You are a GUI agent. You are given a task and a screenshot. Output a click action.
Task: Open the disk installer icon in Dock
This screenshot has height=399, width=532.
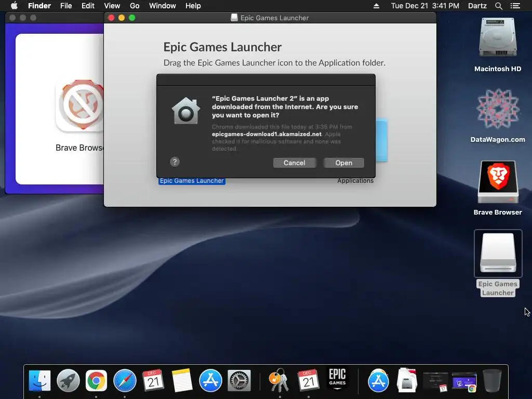click(x=407, y=380)
